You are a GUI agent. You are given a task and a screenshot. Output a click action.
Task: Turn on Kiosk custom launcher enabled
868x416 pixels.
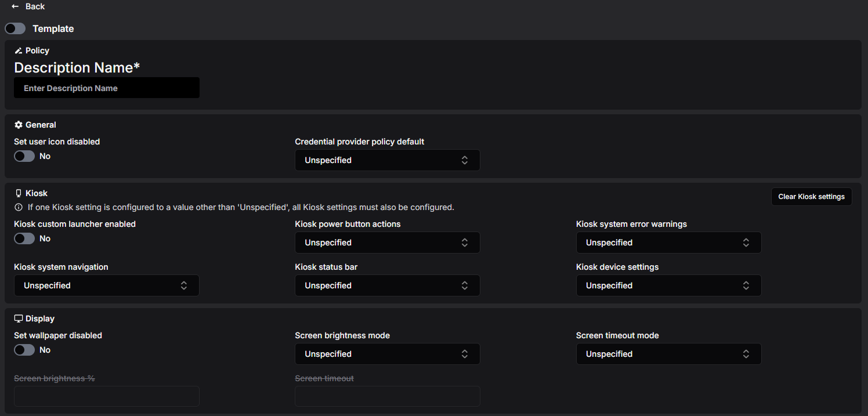click(24, 238)
